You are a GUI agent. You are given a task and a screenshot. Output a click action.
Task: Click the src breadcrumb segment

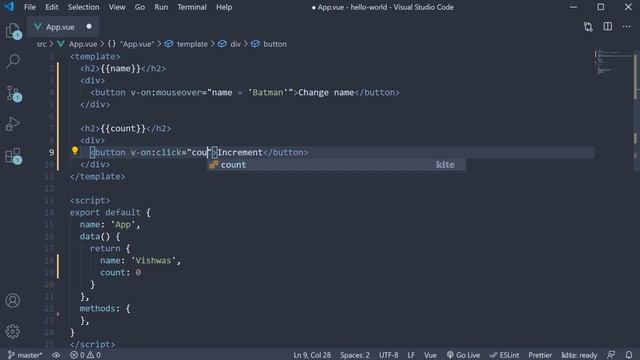click(41, 44)
